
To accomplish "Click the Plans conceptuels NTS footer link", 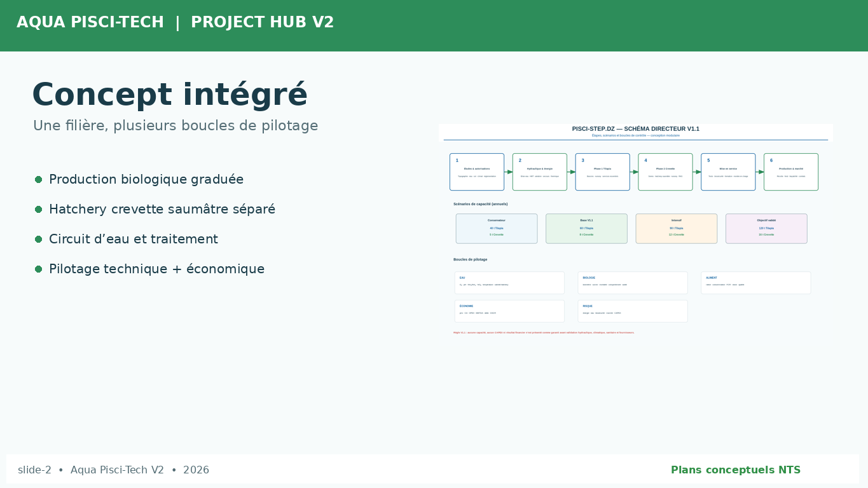I will pos(736,470).
